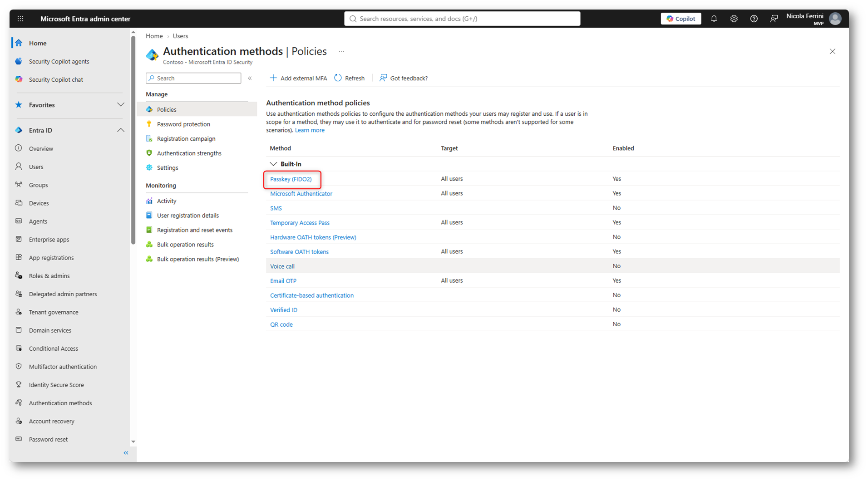Open the Voice call method

click(282, 266)
